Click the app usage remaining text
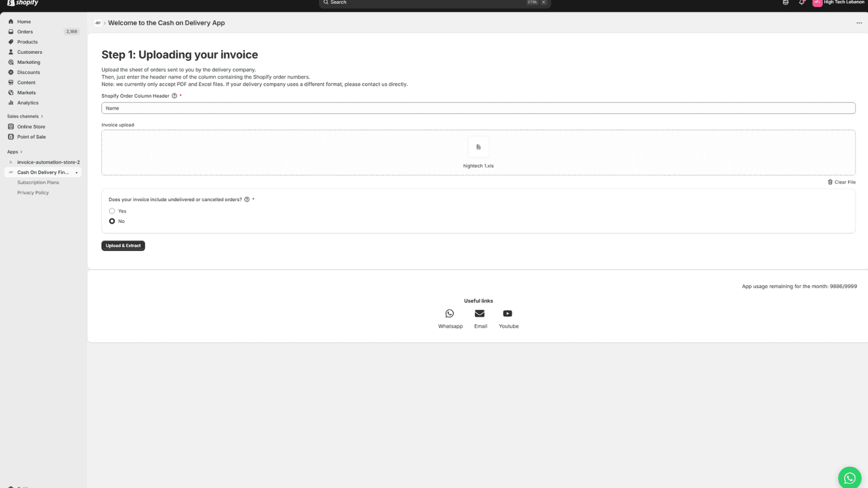 (799, 286)
